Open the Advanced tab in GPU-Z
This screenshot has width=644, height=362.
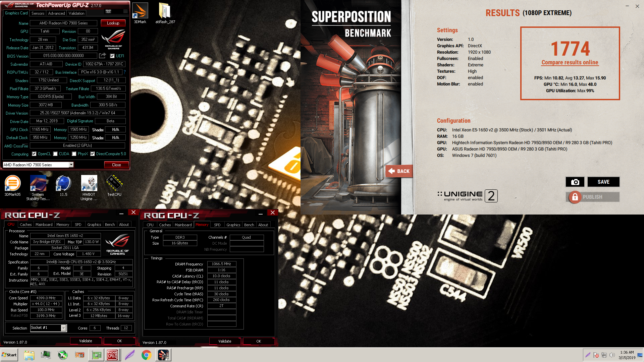pos(56,13)
